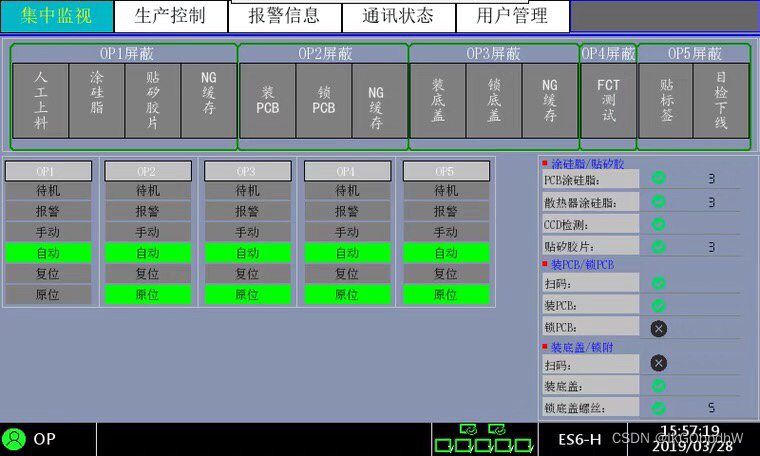Toggle OP3 NG缓存 shield button
The image size is (760, 456).
tap(550, 101)
